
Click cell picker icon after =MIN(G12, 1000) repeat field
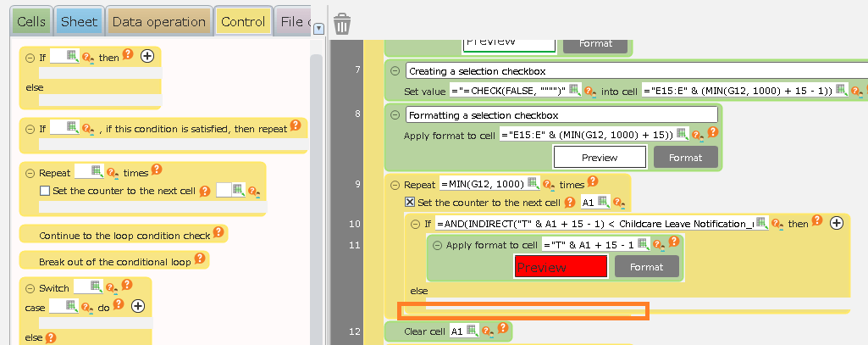point(533,183)
